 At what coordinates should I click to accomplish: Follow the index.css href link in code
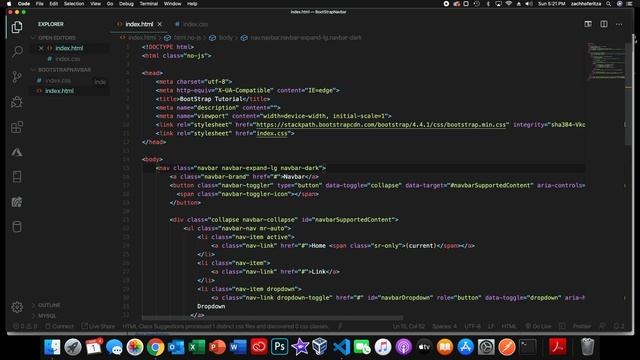pyautogui.click(x=272, y=133)
